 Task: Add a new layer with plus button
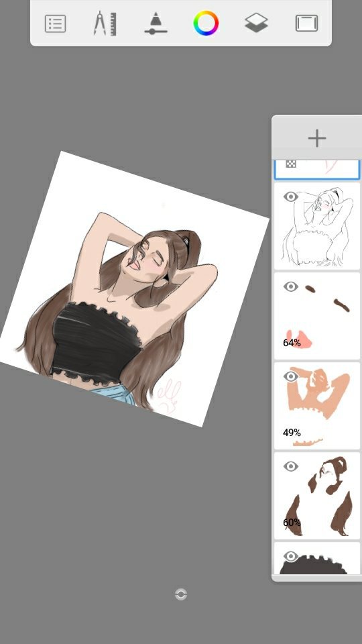click(317, 138)
